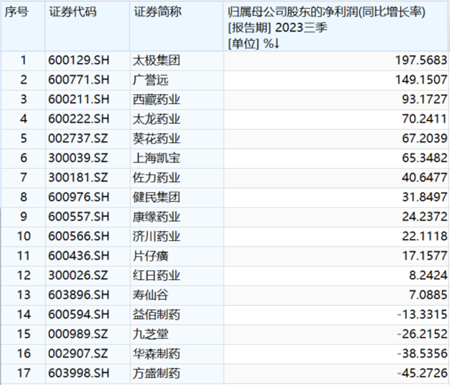Click the row number 17 cell

(x=24, y=373)
